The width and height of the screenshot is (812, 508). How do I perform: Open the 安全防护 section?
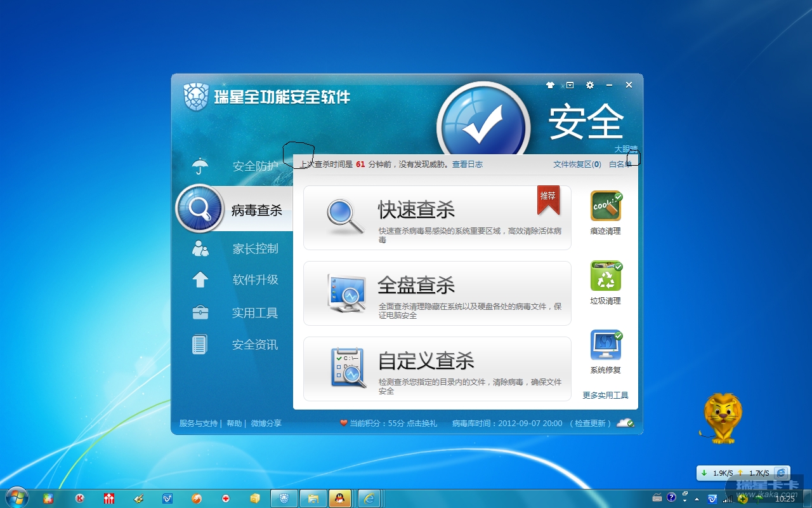(255, 166)
